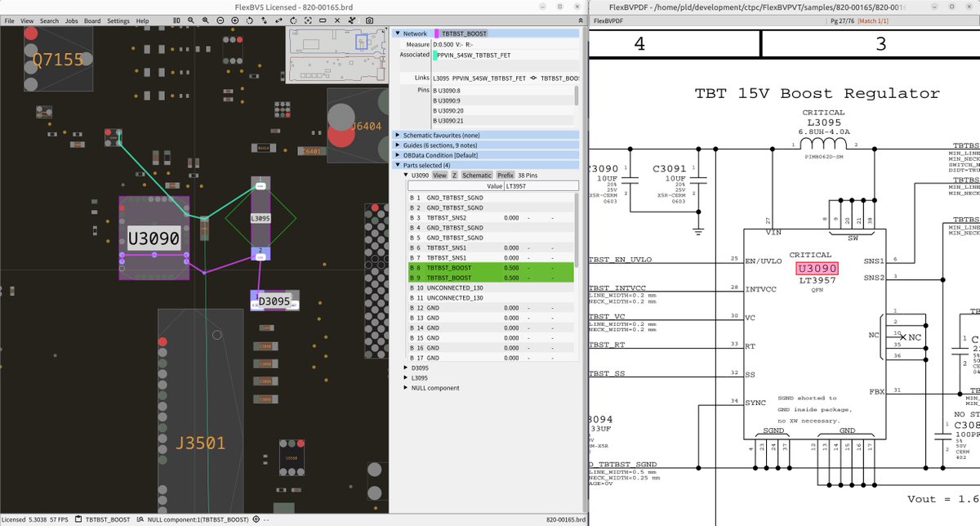Click the View button for U3090
Screen dimensions: 980x526
point(439,175)
